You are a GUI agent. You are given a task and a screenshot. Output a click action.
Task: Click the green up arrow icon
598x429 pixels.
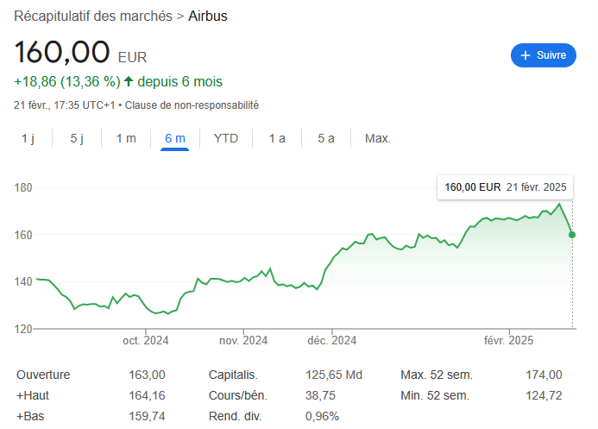click(x=129, y=81)
